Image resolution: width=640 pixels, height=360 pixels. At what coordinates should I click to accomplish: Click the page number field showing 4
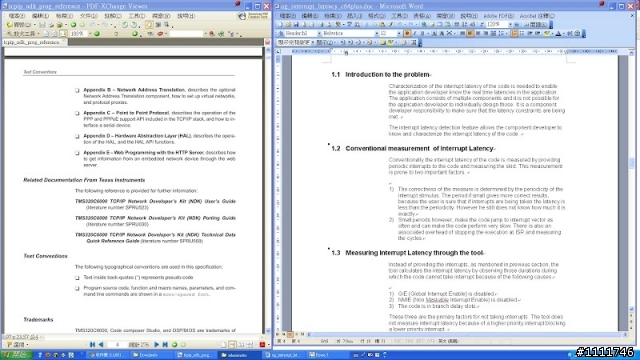pyautogui.click(x=117, y=345)
